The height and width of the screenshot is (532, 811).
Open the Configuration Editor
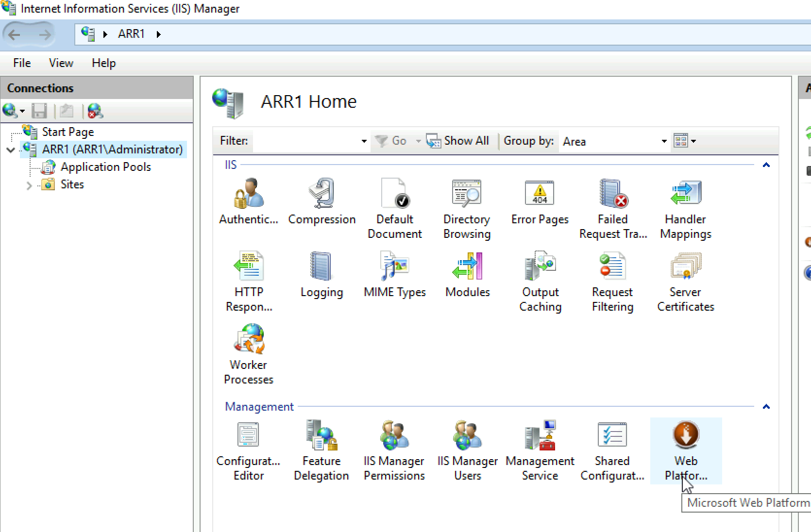[x=249, y=450]
